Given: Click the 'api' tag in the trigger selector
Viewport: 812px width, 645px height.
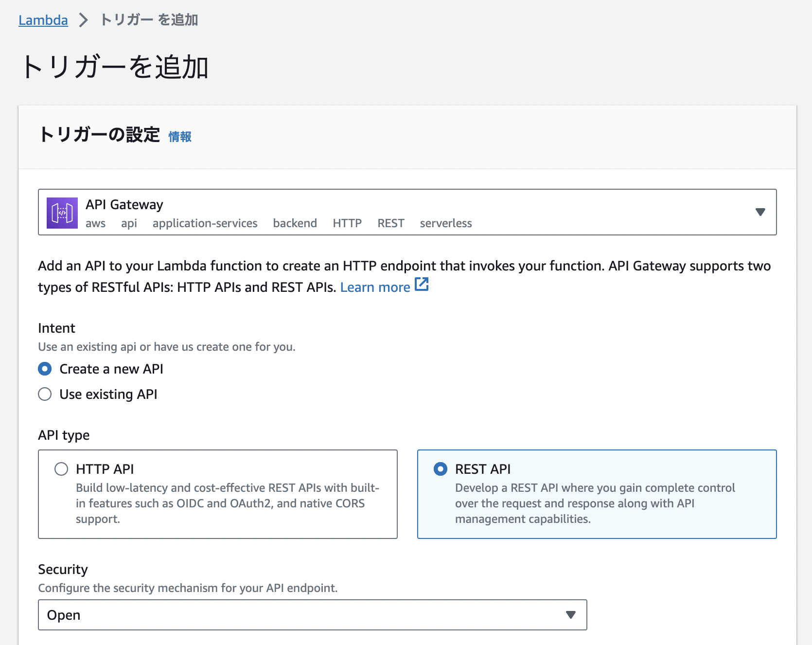Looking at the screenshot, I should [129, 223].
